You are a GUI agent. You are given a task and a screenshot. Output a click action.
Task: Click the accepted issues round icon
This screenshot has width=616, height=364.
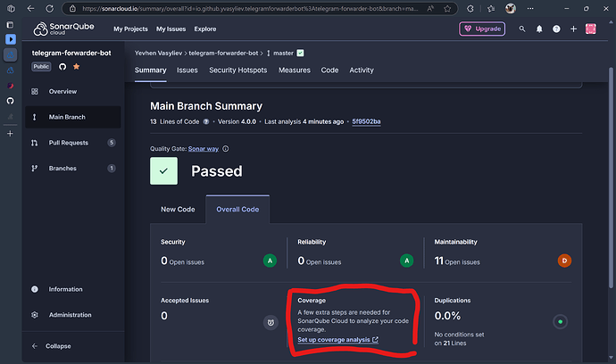click(x=271, y=323)
